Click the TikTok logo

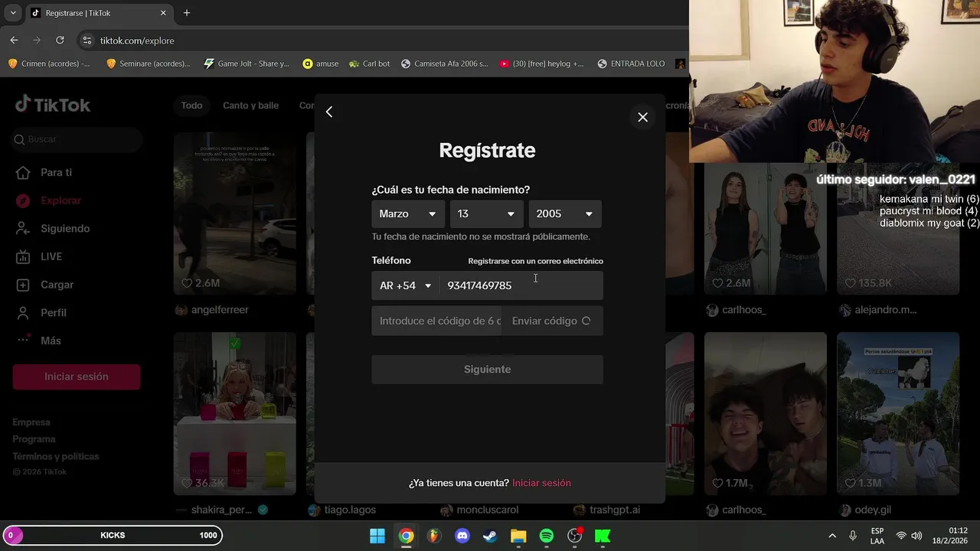(x=53, y=105)
